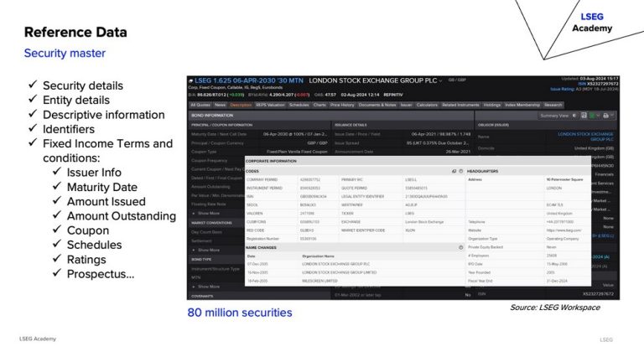Click the Market Identifier Code row

click(x=402, y=230)
